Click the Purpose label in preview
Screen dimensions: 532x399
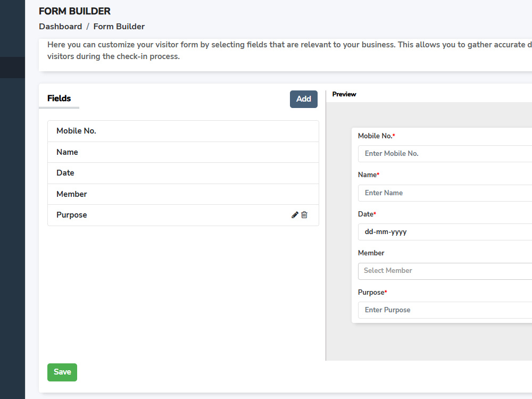pyautogui.click(x=372, y=292)
